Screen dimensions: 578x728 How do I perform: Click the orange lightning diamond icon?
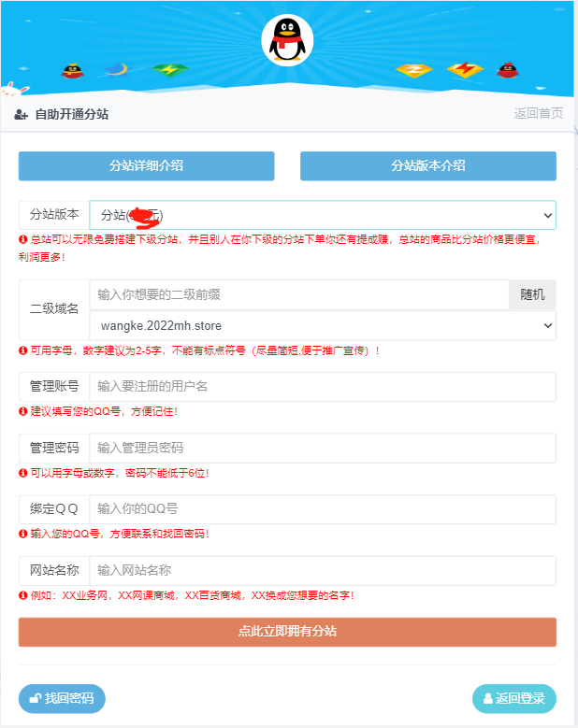465,70
